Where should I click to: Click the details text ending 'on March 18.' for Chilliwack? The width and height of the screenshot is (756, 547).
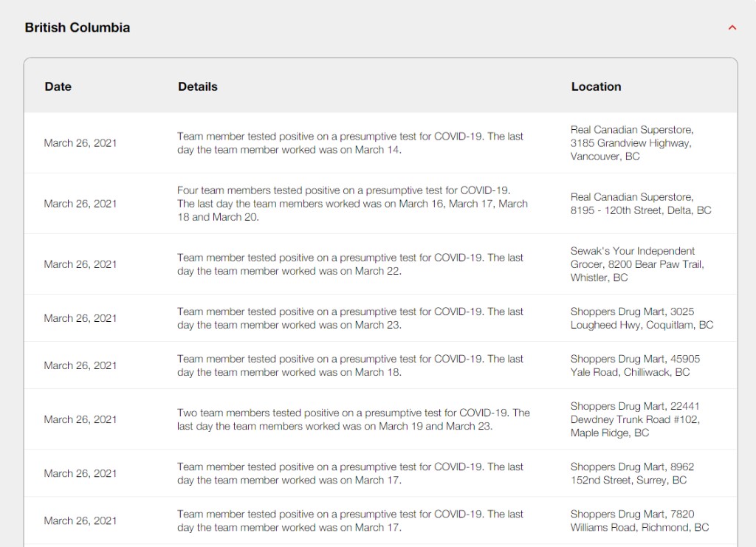(x=350, y=365)
